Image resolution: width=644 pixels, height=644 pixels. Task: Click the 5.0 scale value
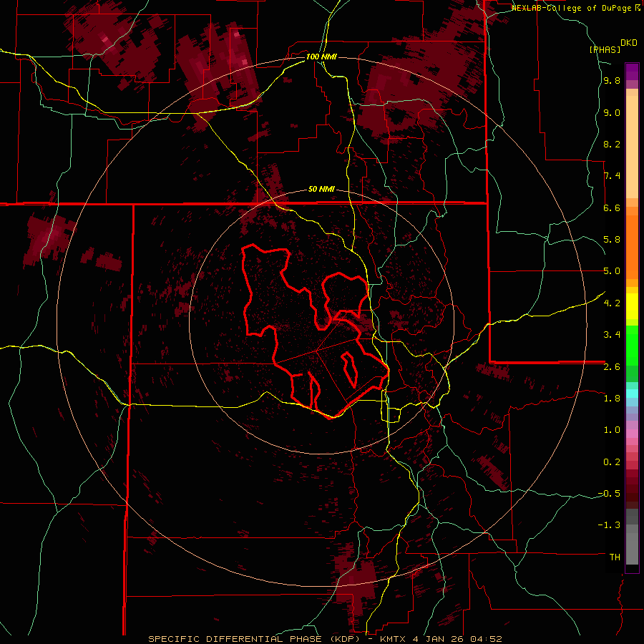(612, 271)
